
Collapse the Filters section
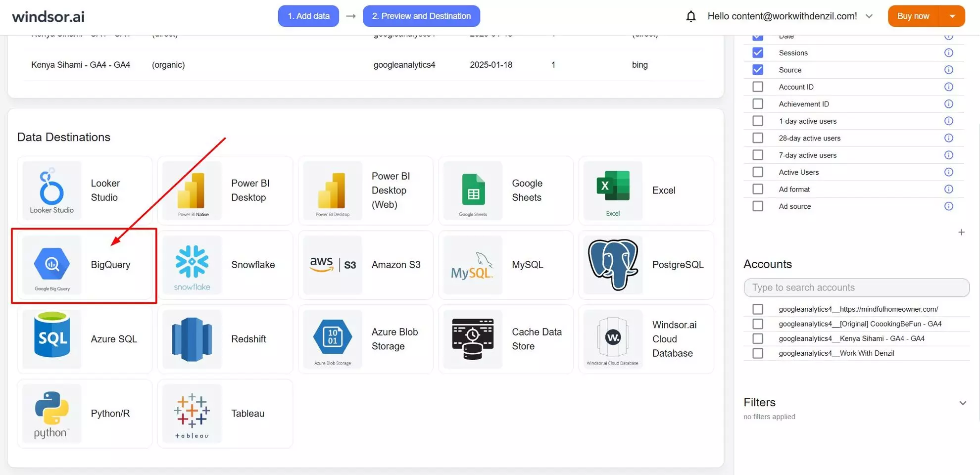click(x=963, y=402)
